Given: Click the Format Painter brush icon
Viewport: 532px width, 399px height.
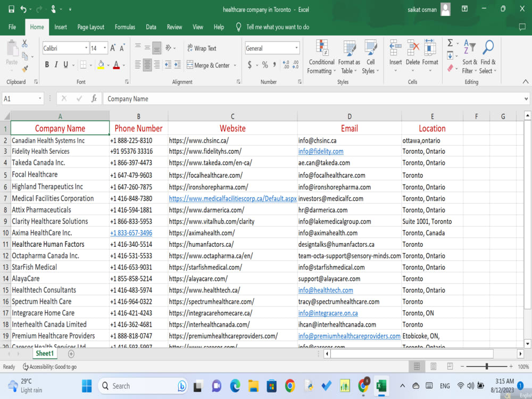Looking at the screenshot, I should point(25,69).
